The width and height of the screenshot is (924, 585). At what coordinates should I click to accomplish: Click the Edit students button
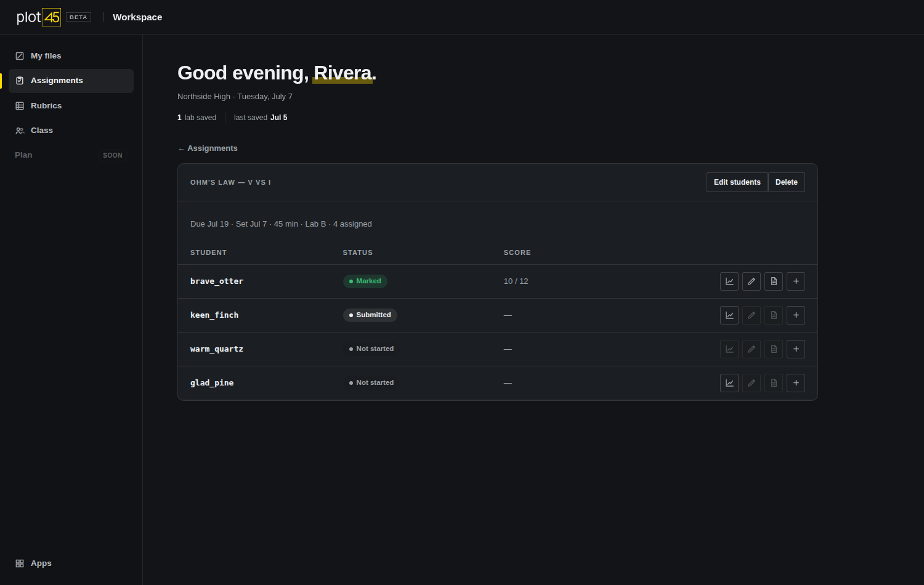(x=737, y=182)
